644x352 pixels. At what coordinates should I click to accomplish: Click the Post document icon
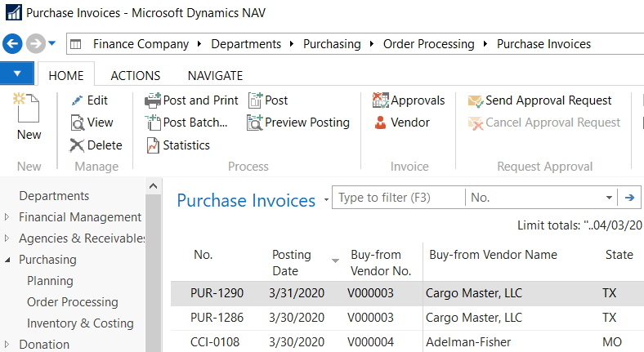(255, 100)
